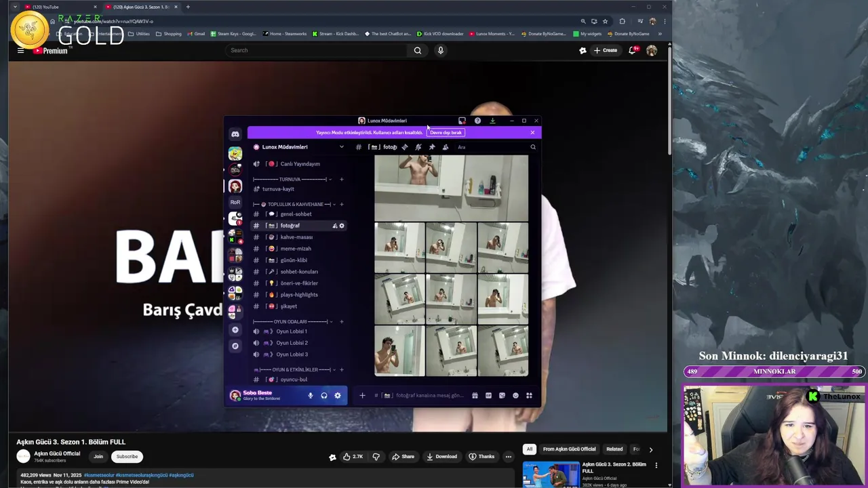This screenshot has height=488, width=868.
Task: Toggle deafen headphones in Discord user panel
Action: click(x=324, y=396)
